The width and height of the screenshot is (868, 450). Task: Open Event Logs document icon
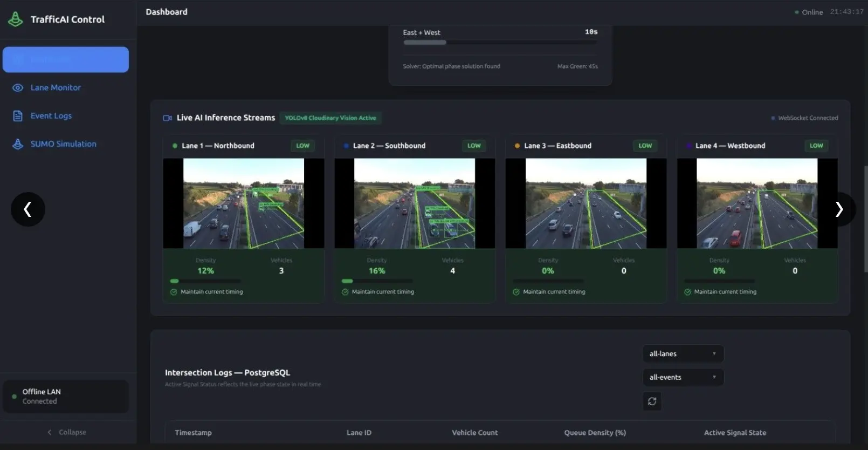(x=18, y=116)
